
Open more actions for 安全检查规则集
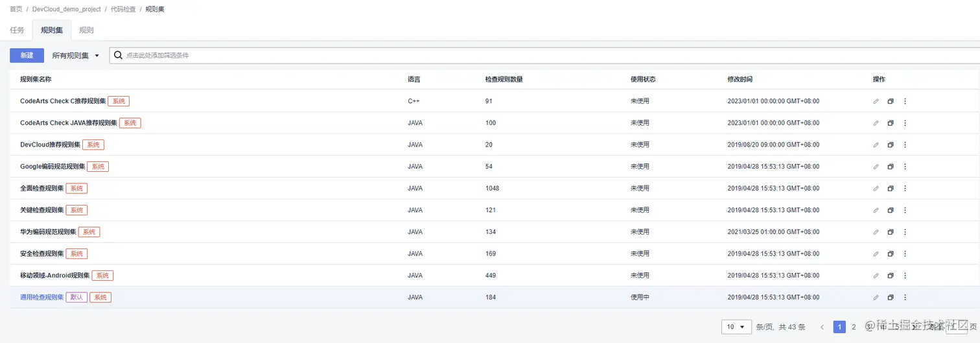point(905,254)
